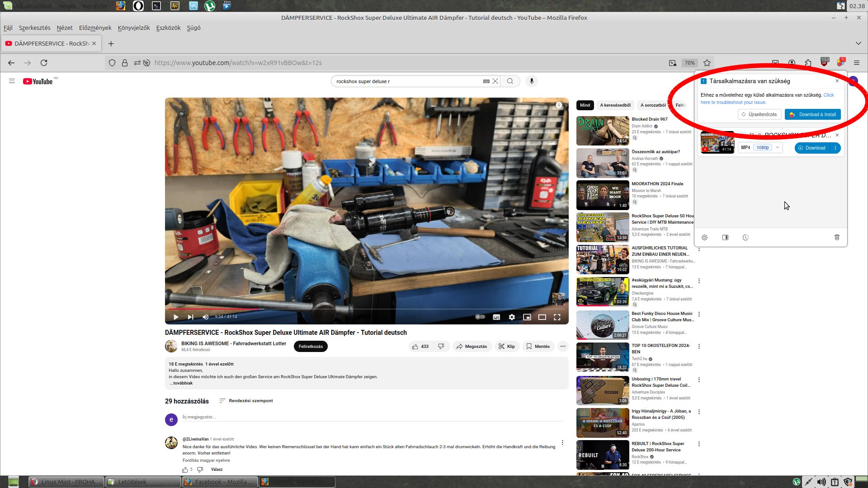
Task: Bookmark this page with the star icon
Action: tap(707, 63)
